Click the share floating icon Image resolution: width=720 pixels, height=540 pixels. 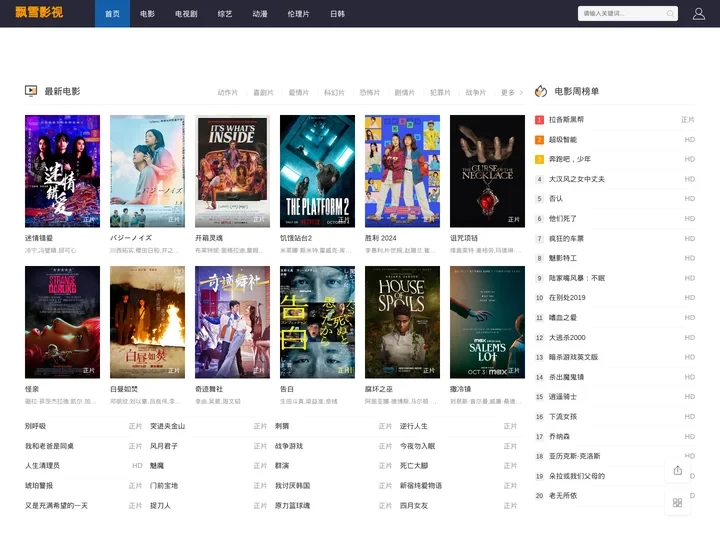click(677, 471)
